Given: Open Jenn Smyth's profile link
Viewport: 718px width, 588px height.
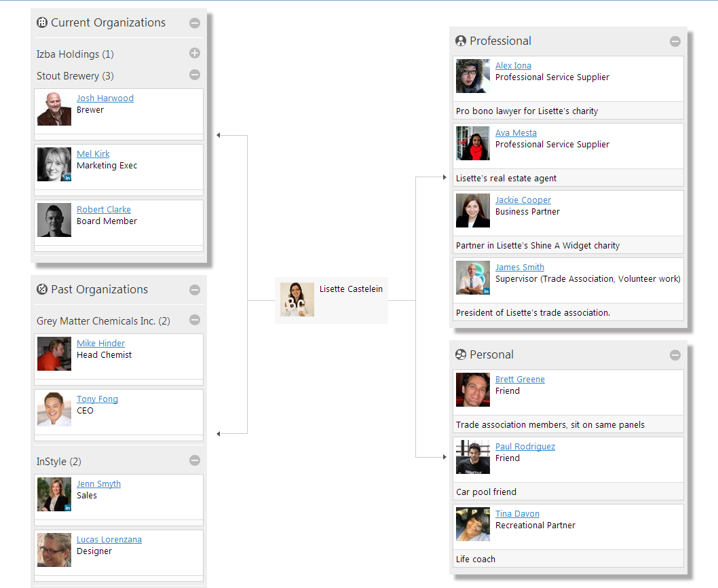Looking at the screenshot, I should click(x=98, y=484).
